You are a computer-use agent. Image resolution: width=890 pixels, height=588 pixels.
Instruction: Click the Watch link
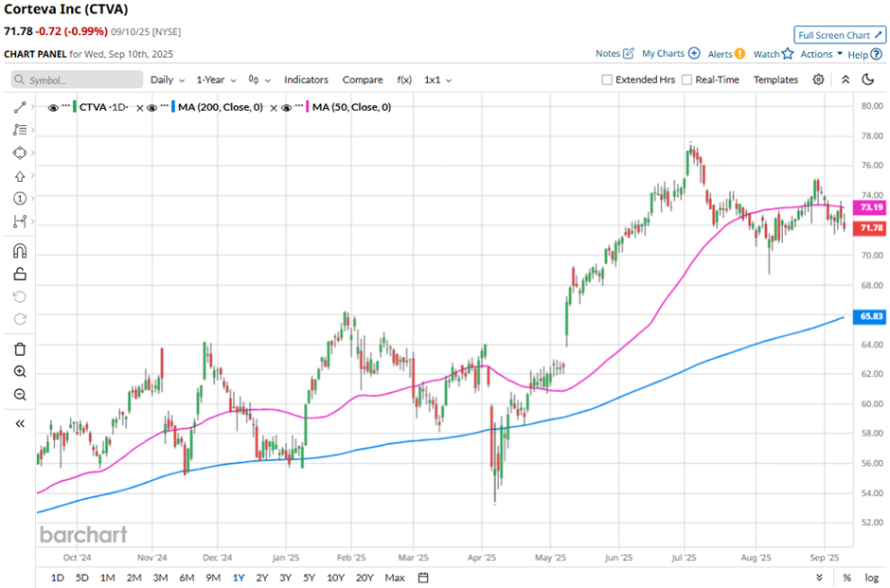point(766,54)
